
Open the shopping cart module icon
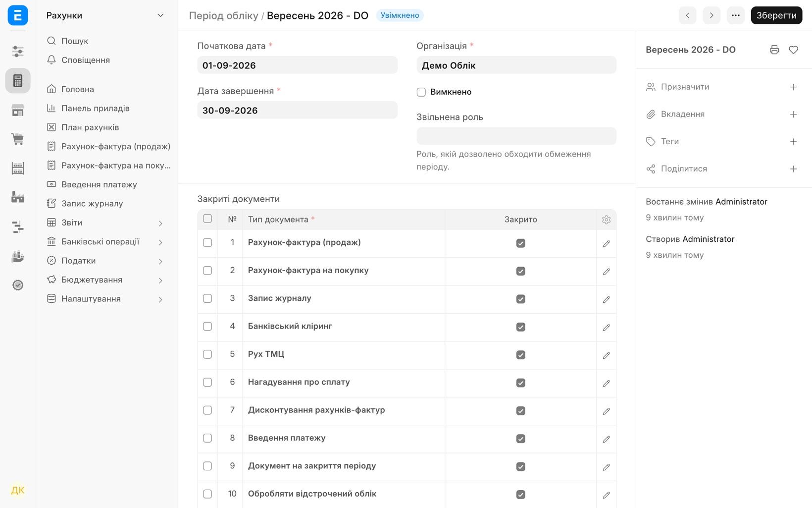tap(18, 139)
